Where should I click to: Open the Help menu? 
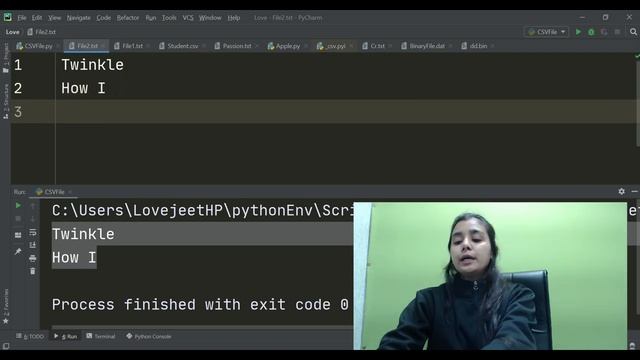tap(233, 18)
